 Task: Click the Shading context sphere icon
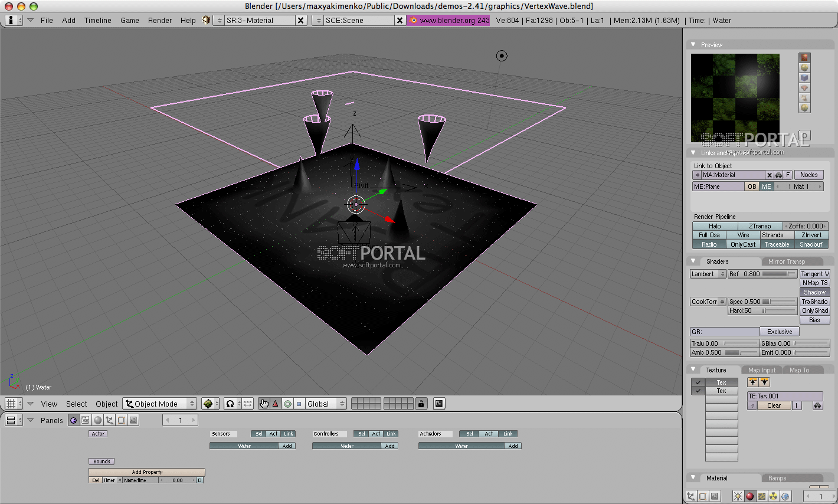point(98,420)
